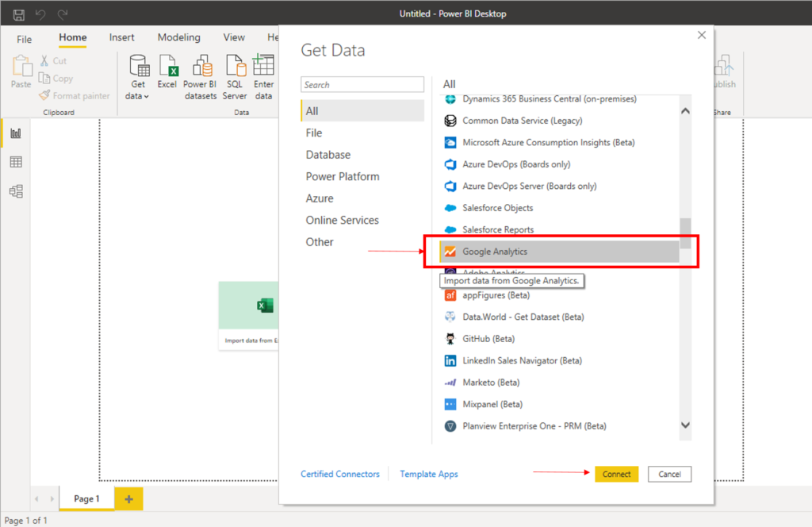Click the Cut scissors icon

[44, 60]
